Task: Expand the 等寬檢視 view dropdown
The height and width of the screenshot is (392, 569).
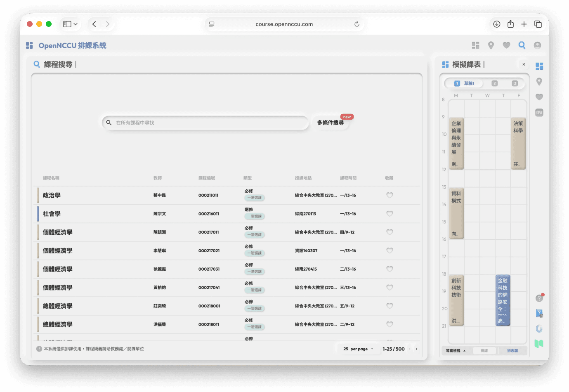Action: coord(456,351)
